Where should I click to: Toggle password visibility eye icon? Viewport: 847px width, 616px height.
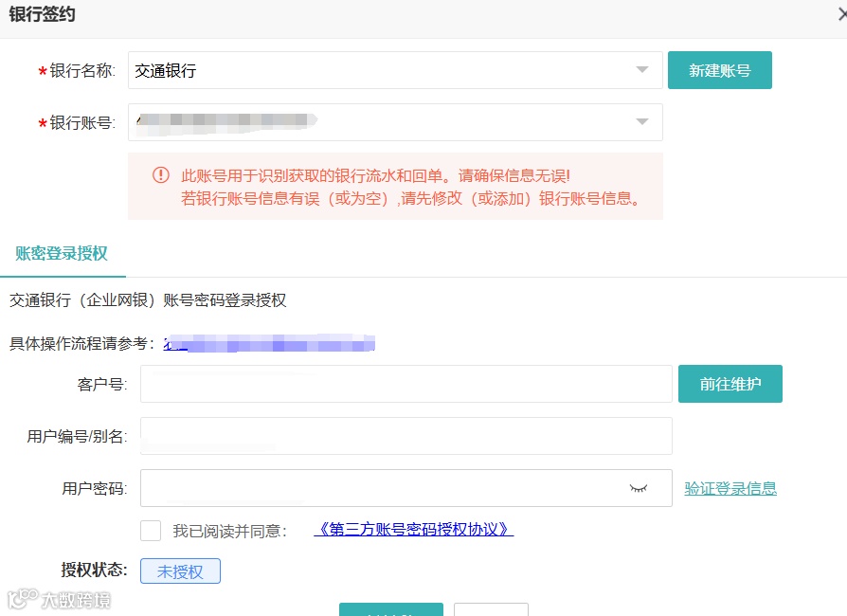pyautogui.click(x=638, y=488)
